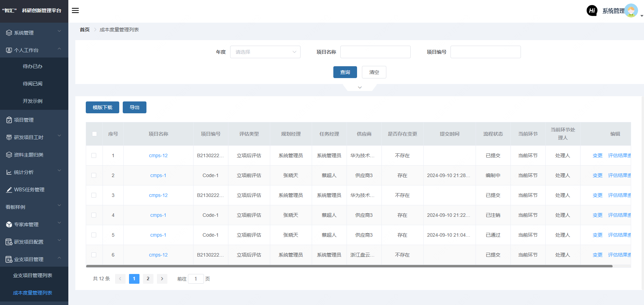This screenshot has height=305, width=644.
Task: Collapse the search panel chevron
Action: (x=359, y=87)
